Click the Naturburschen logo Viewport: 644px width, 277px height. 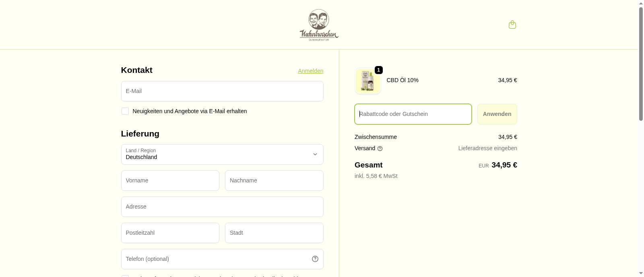tap(318, 24)
